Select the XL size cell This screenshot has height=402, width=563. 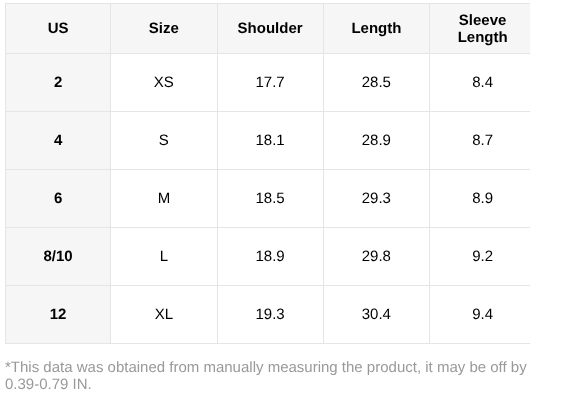coord(164,315)
